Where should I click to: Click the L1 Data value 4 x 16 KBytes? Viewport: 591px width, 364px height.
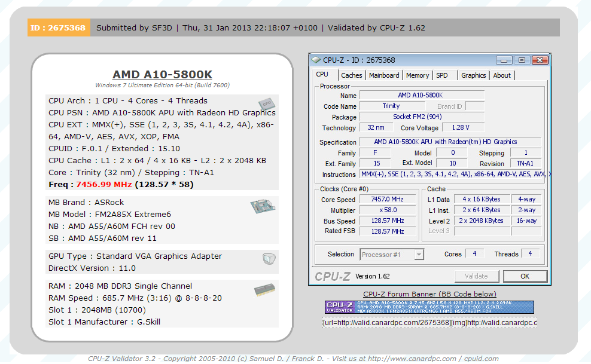point(482,199)
